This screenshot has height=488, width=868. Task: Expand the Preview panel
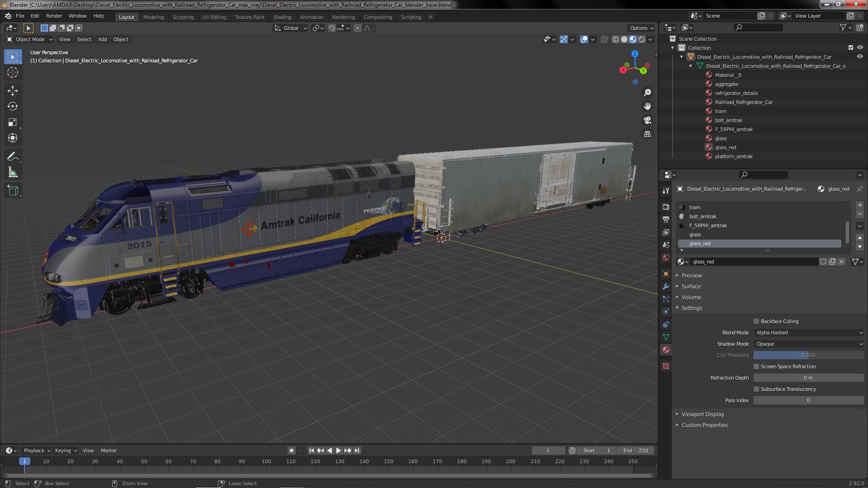coord(691,275)
